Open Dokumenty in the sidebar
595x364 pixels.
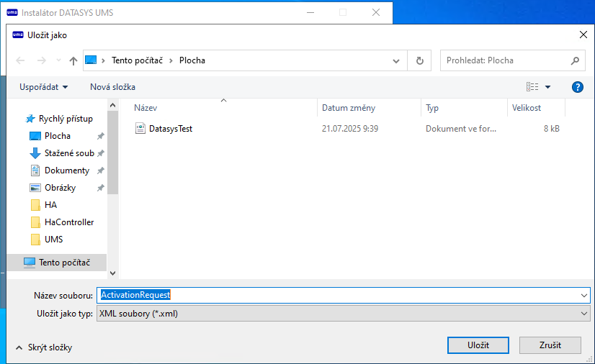(x=67, y=170)
